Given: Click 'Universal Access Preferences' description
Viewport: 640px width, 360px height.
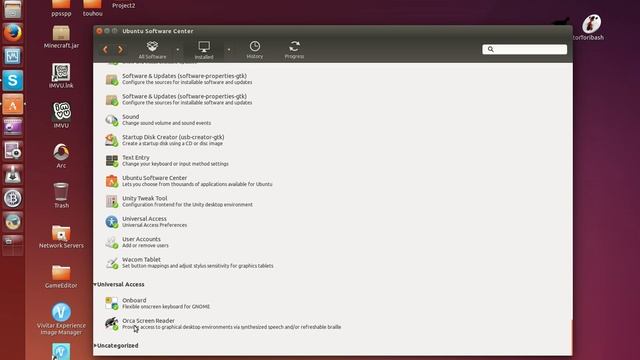Looking at the screenshot, I should 154,225.
